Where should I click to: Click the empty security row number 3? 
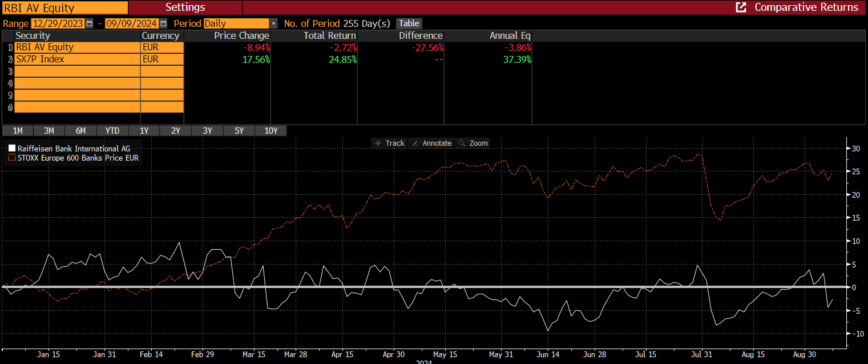(x=76, y=71)
